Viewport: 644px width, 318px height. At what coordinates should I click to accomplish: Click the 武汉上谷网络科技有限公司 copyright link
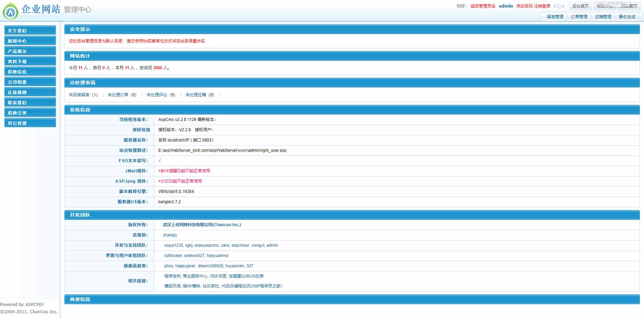tap(202, 225)
